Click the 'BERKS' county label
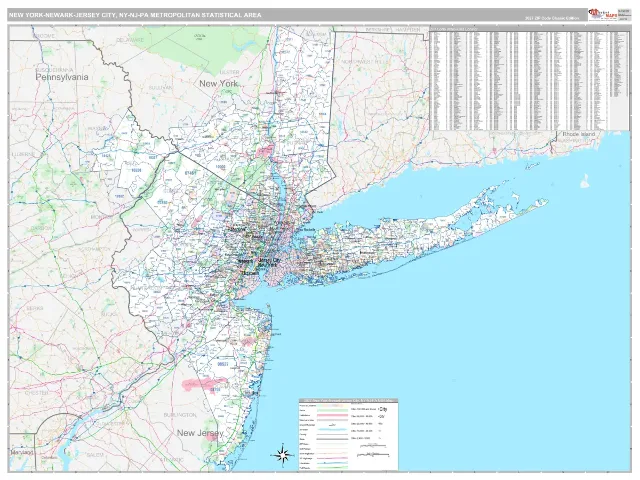 [35, 309]
